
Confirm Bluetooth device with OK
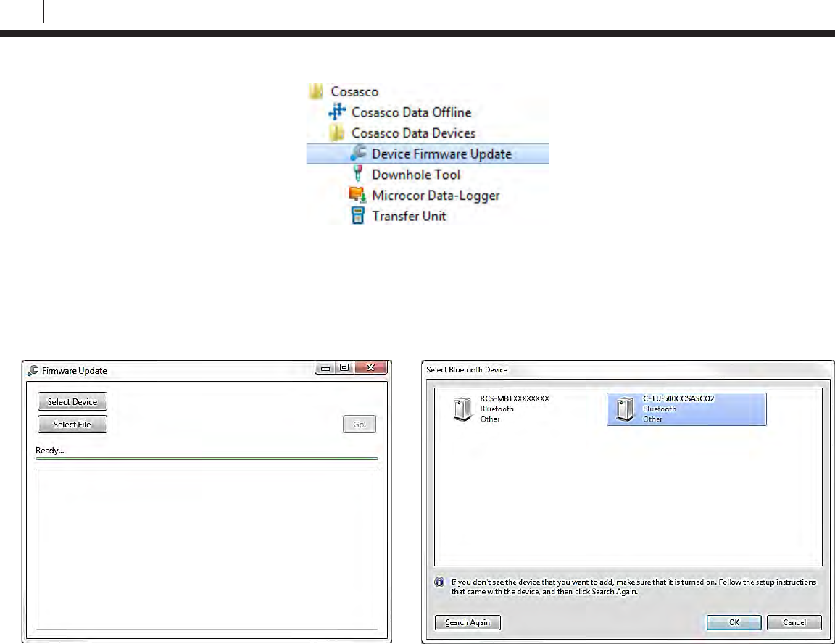734,622
